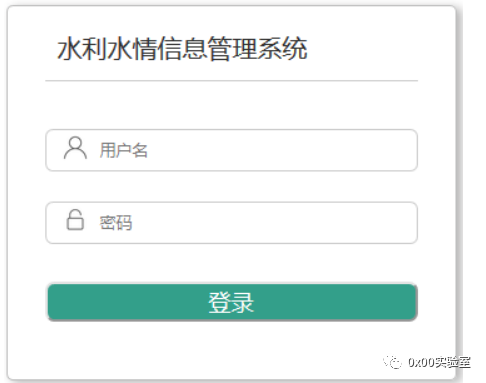Click empty space inside the username box
486x383 pixels.
coord(282,150)
